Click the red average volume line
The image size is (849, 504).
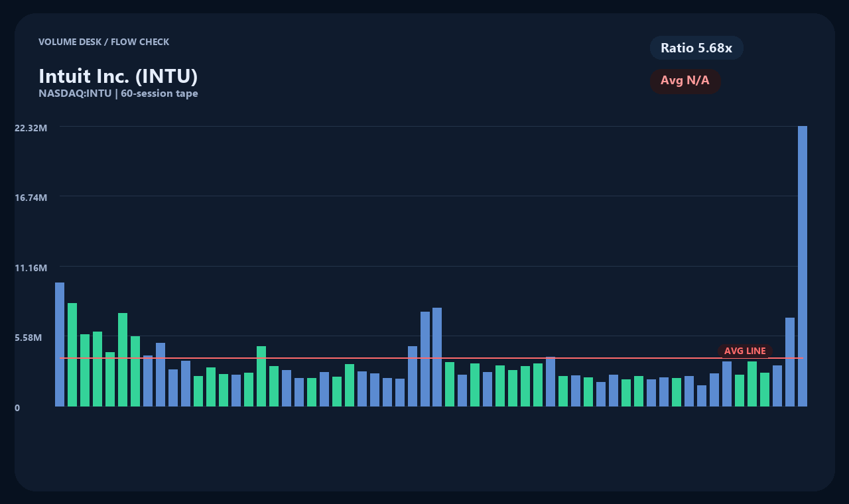click(431, 358)
